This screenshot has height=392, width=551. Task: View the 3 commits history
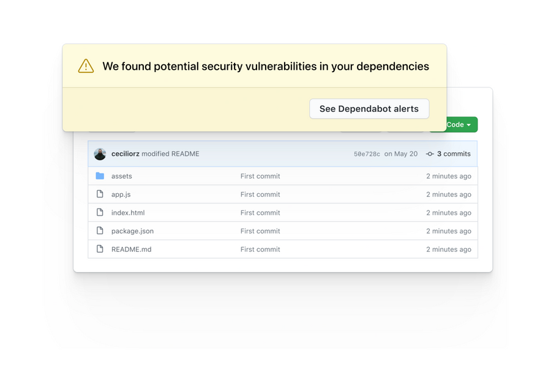pyautogui.click(x=452, y=153)
